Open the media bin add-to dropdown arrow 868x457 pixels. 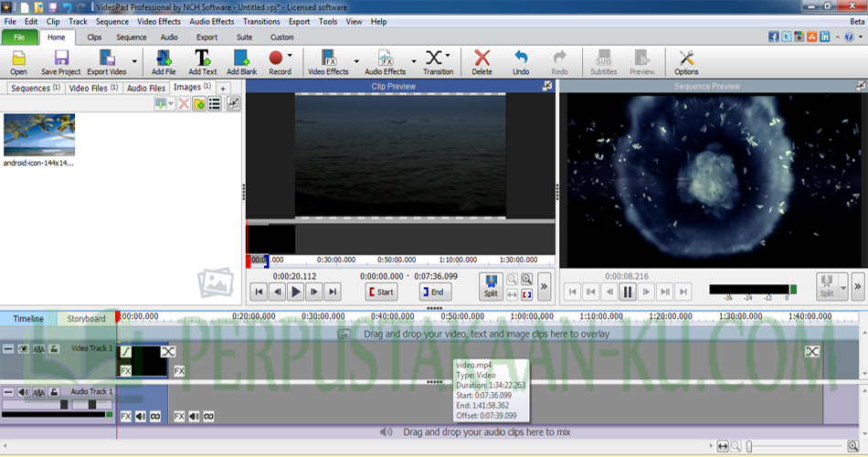pos(171,103)
